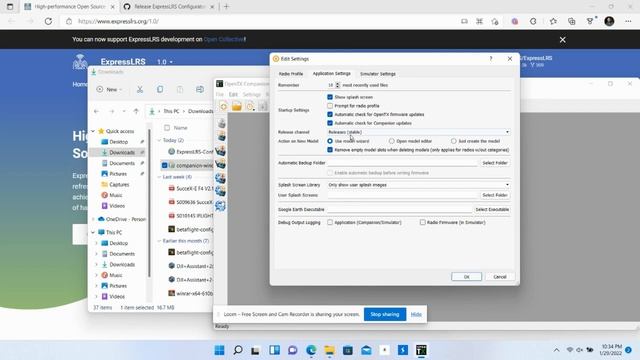Tick the Name column select-all checkbox
Screen dimensions: 640x360
point(167,128)
